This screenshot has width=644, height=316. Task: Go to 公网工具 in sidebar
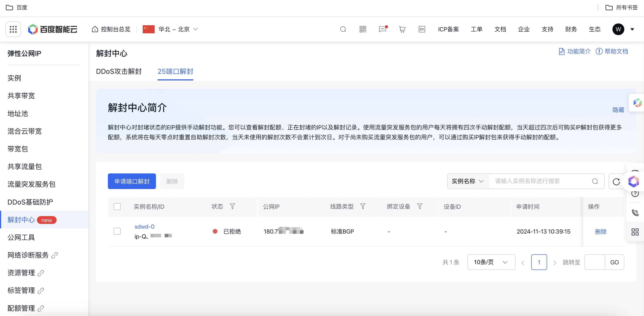tap(21, 237)
